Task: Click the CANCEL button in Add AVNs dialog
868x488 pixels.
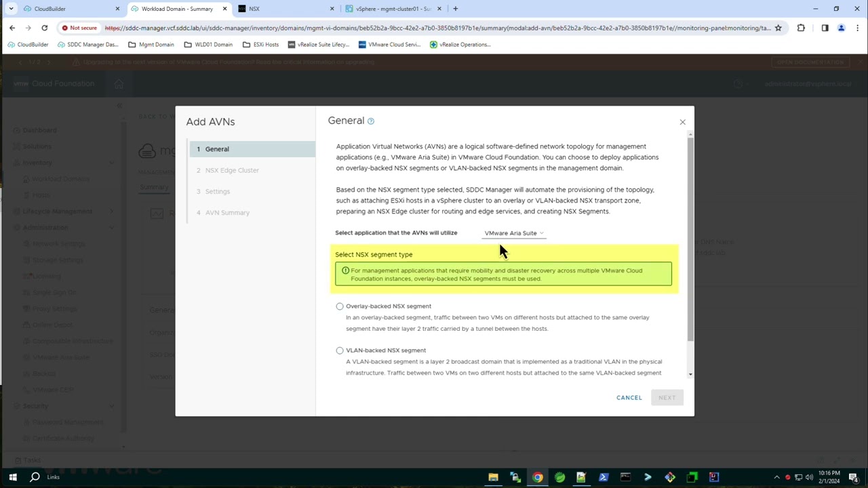Action: [629, 398]
